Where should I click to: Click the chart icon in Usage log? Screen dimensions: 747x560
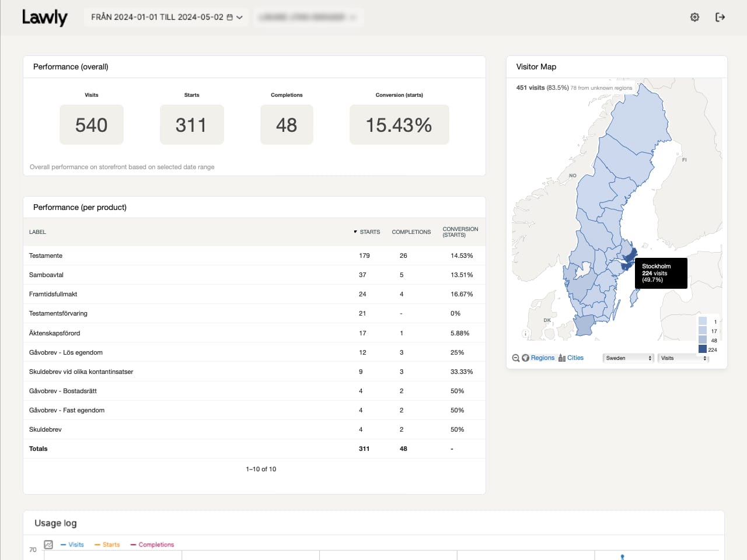48,544
